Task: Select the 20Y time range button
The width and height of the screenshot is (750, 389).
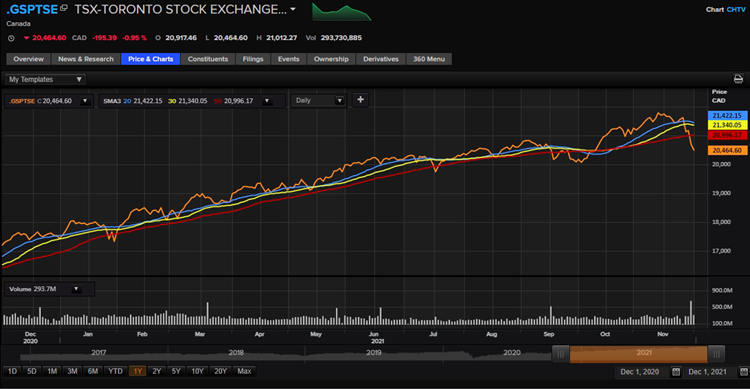Action: point(221,371)
